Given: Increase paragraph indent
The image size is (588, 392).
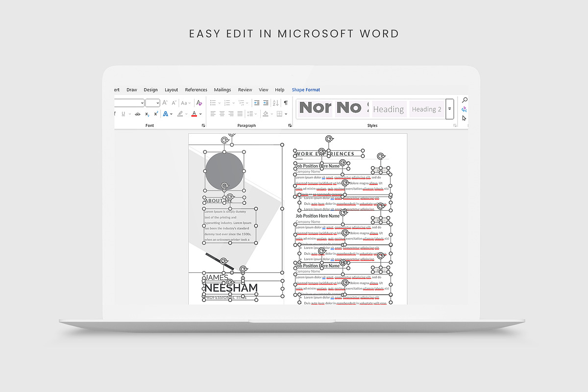Looking at the screenshot, I should [266, 102].
